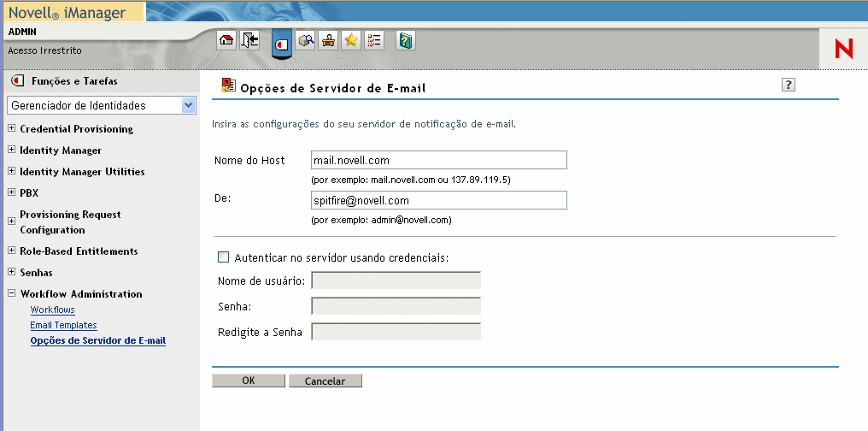
Task: Expand Role-Based Entitlements
Action: coord(12,251)
